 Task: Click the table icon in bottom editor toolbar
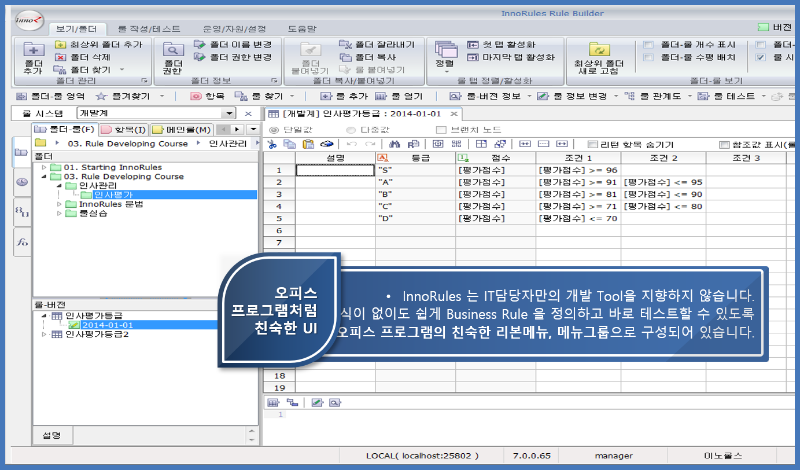(x=273, y=403)
